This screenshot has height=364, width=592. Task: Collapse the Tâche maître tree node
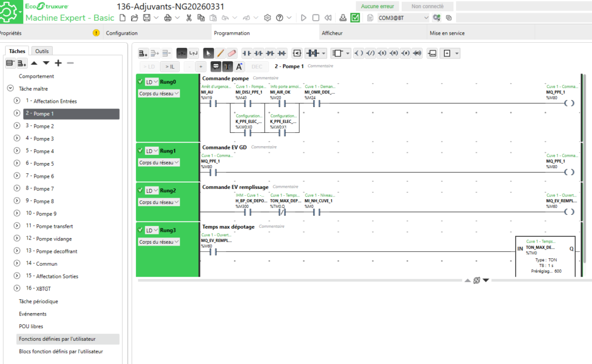point(10,89)
